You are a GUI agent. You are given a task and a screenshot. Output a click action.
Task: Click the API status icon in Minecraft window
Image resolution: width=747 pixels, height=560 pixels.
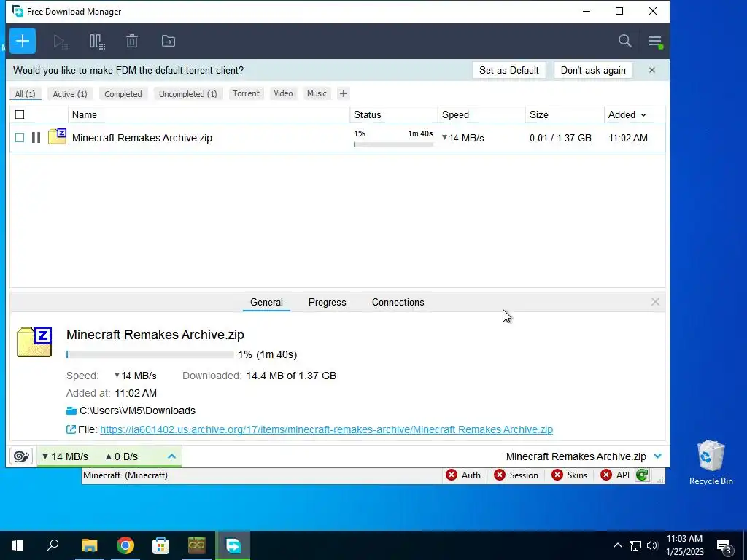(606, 475)
